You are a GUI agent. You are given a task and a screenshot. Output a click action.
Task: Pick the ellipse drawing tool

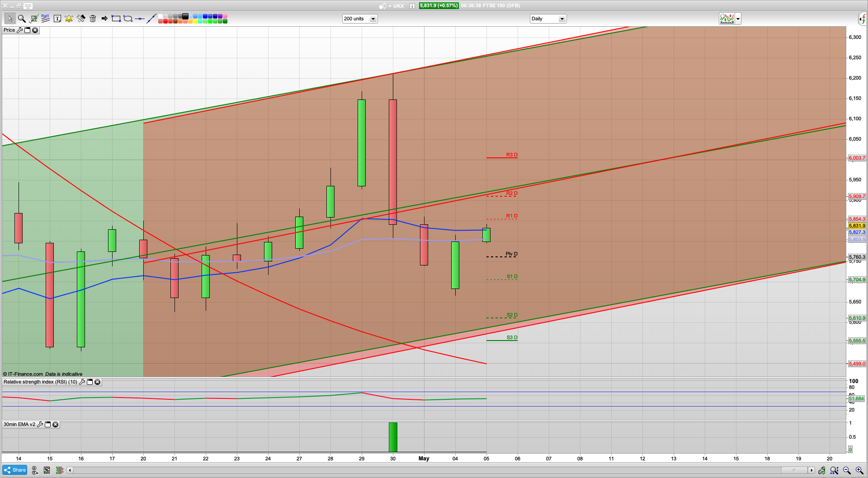coord(128,19)
